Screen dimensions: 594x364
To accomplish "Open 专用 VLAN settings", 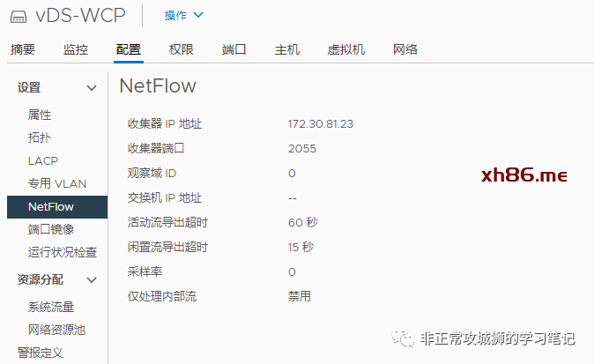I will tap(57, 184).
